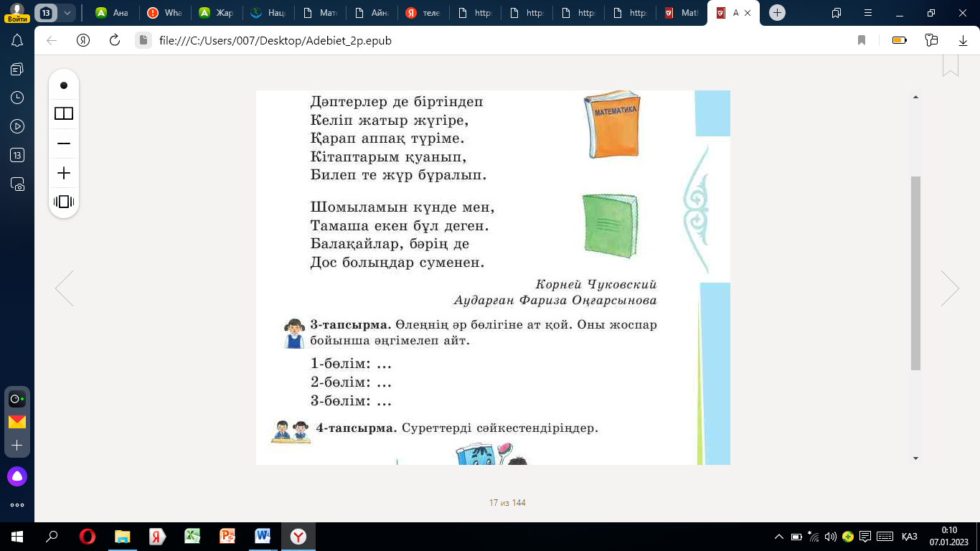Bookmark this page in address bar

click(862, 41)
